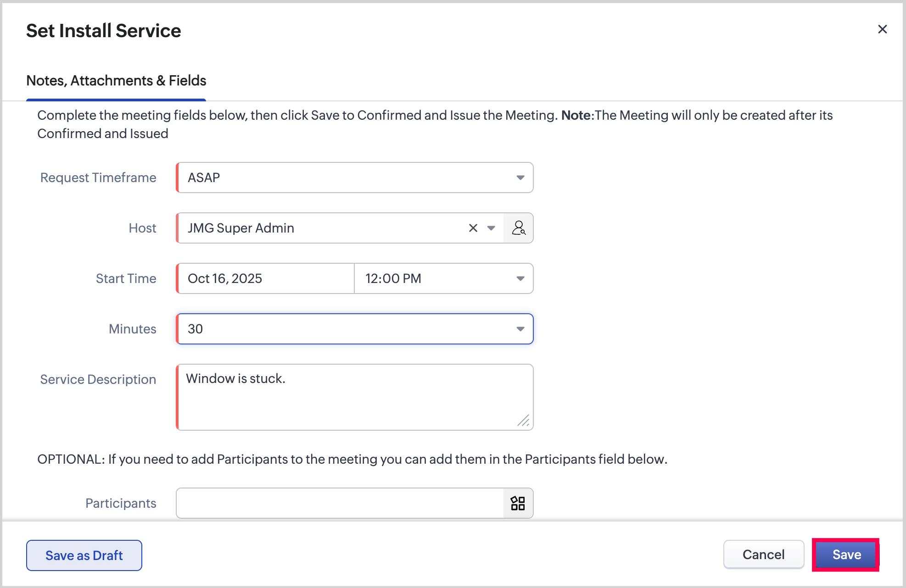Grab the Service Description resize handle

pyautogui.click(x=524, y=421)
